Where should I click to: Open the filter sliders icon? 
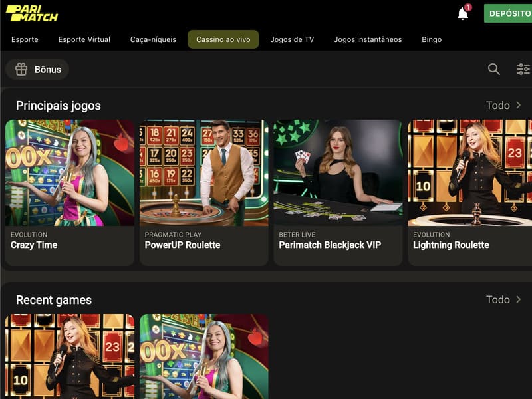coord(523,69)
